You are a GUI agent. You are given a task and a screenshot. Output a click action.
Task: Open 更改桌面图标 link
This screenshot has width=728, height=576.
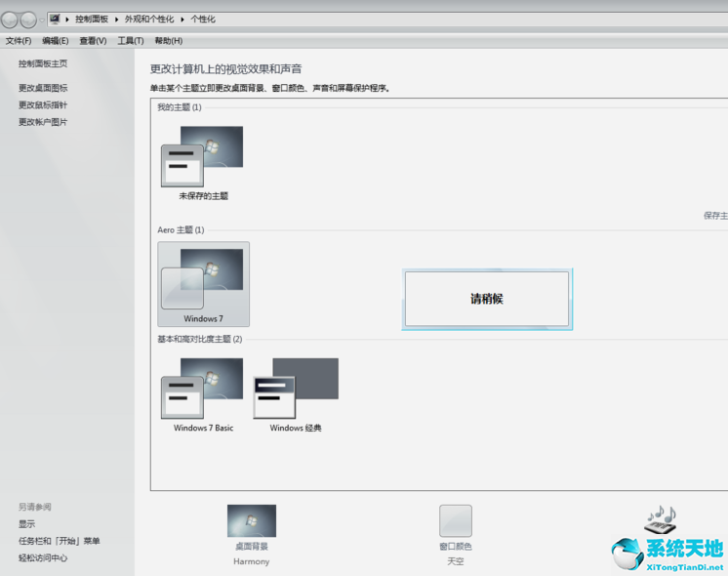point(43,88)
